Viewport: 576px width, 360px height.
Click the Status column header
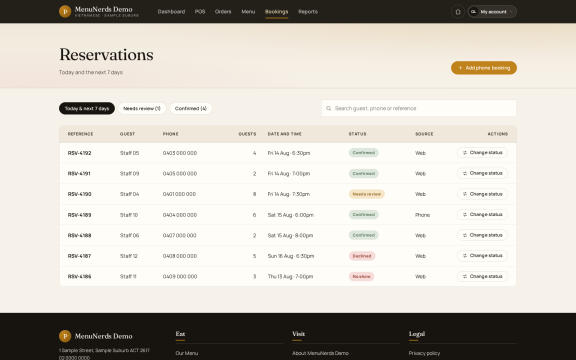pyautogui.click(x=357, y=134)
